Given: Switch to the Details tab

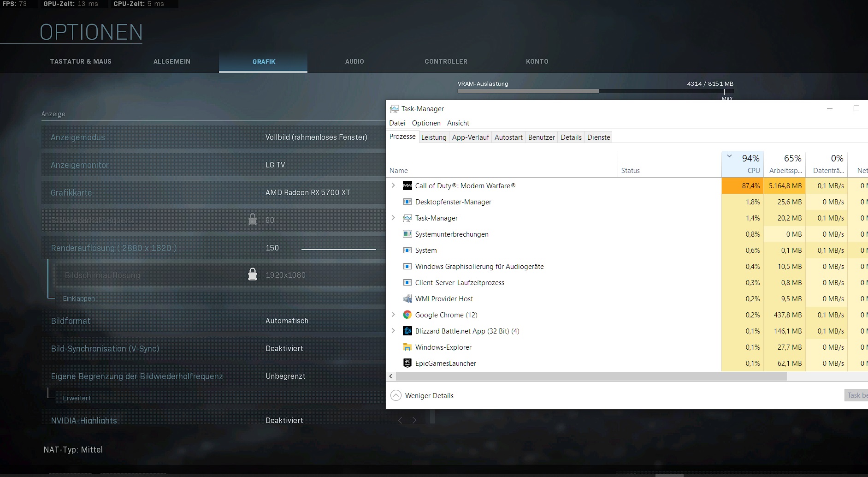Looking at the screenshot, I should coord(571,137).
